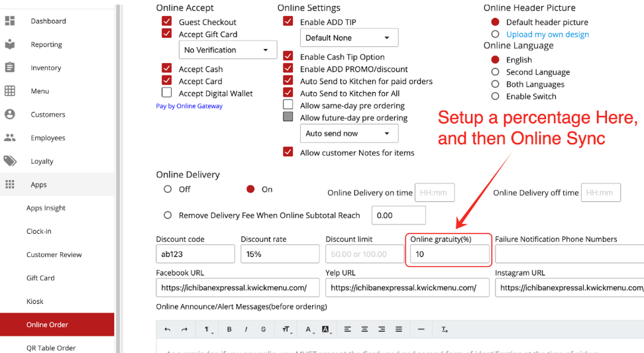Click the Yelp URL field
The height and width of the screenshot is (353, 644).
(x=407, y=287)
